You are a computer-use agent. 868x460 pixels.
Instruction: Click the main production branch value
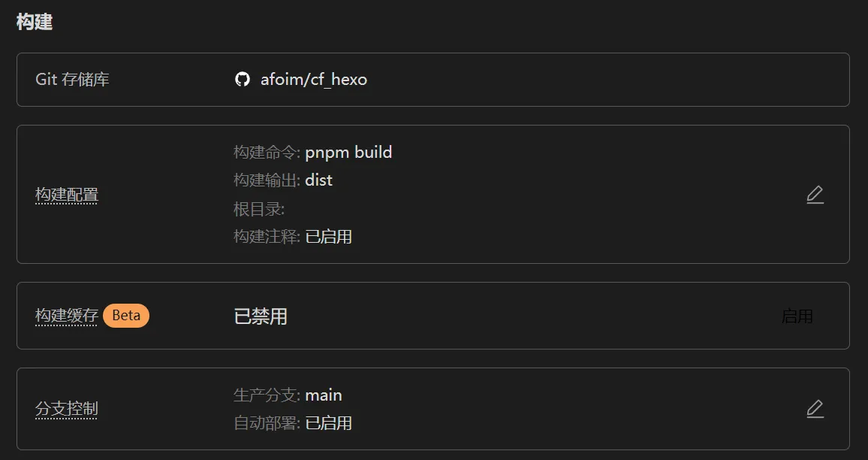click(324, 395)
